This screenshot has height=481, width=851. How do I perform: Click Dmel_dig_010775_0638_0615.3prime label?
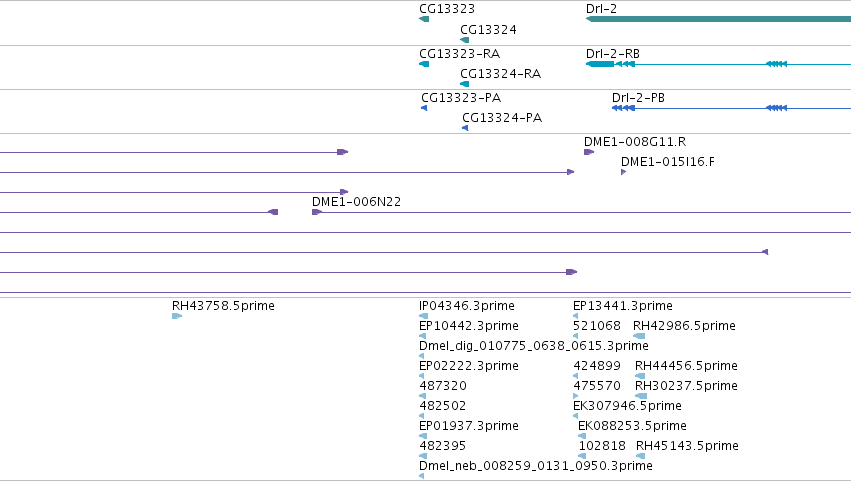coord(534,346)
